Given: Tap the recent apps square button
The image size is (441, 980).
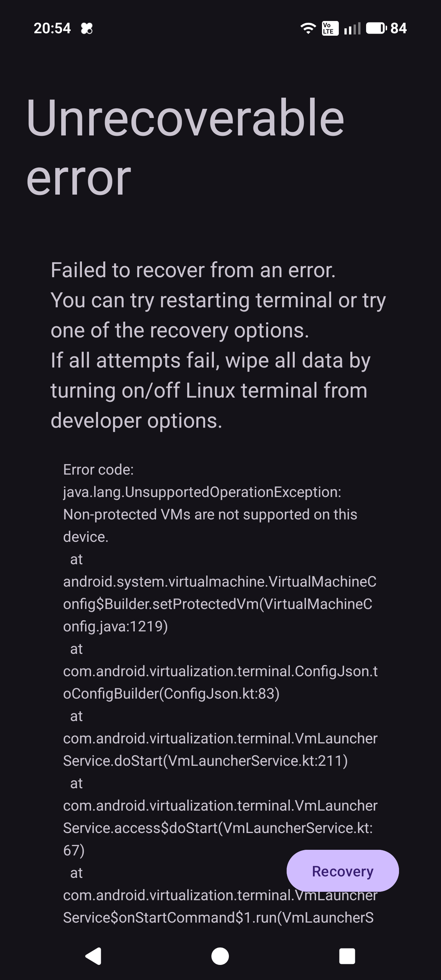Looking at the screenshot, I should [347, 956].
